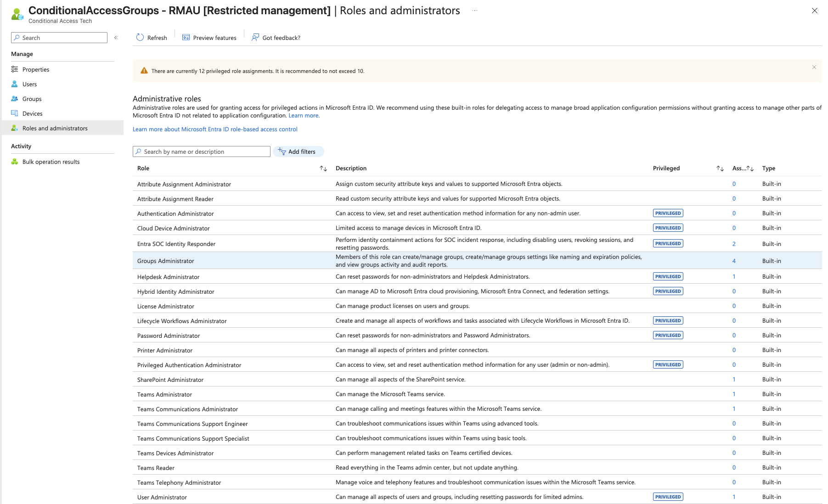Screen dimensions: 828x504
Task: Click the Users person icon in sidebar
Action: click(15, 84)
